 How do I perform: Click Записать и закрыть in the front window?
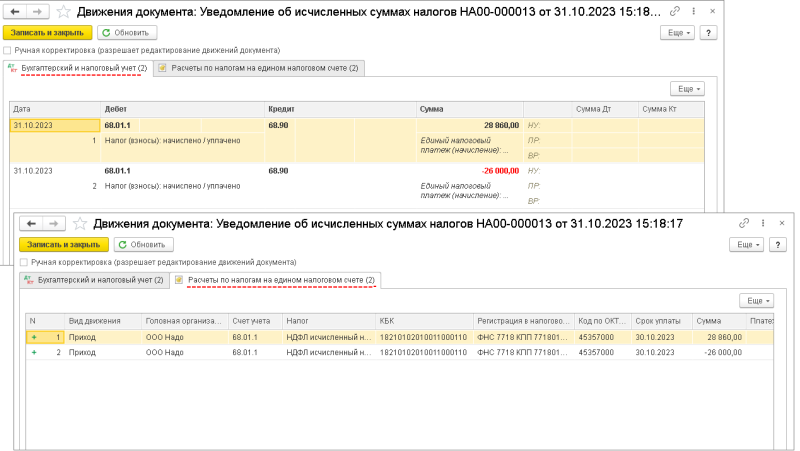click(64, 245)
